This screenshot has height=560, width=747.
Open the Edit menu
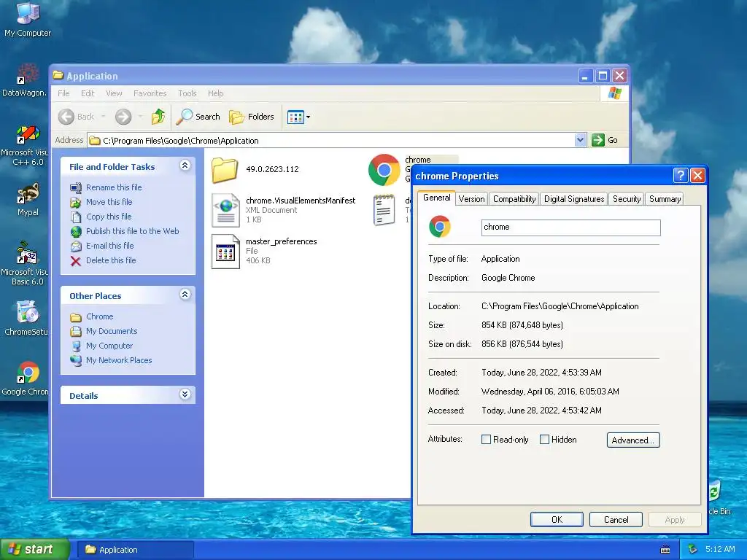tap(88, 93)
